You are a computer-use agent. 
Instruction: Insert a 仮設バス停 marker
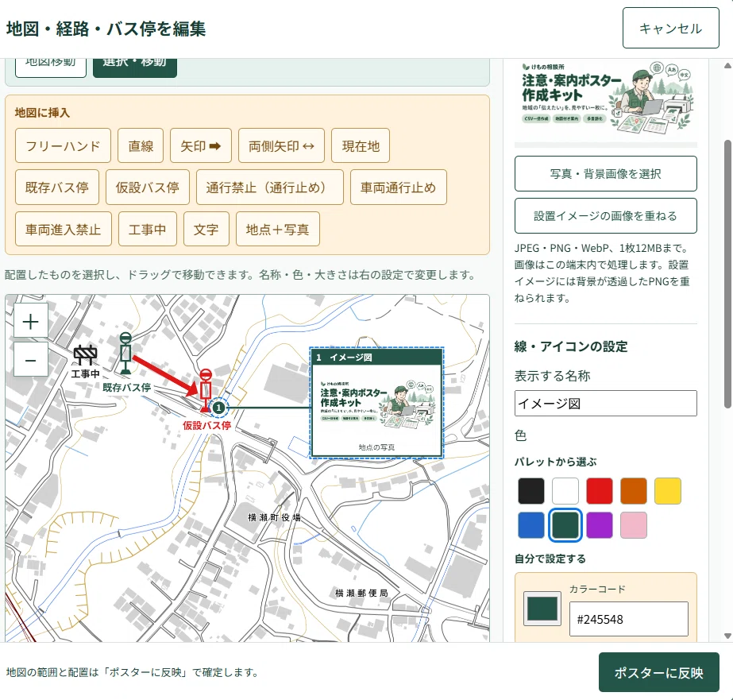[148, 188]
